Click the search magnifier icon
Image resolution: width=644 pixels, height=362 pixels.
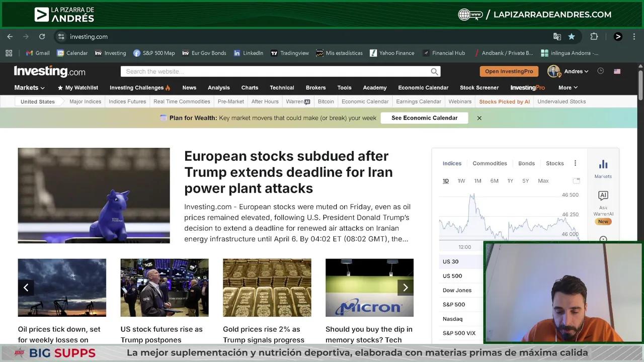pyautogui.click(x=434, y=71)
